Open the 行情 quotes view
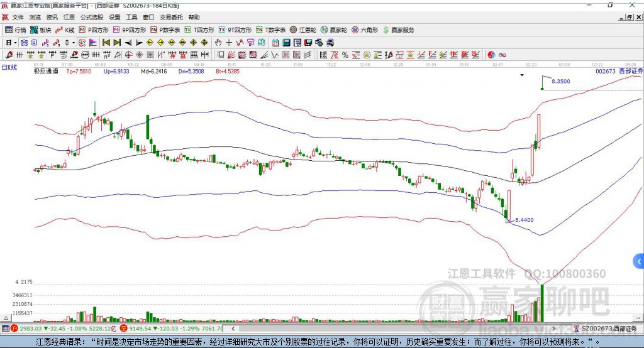The image size is (644, 348). click(x=16, y=30)
